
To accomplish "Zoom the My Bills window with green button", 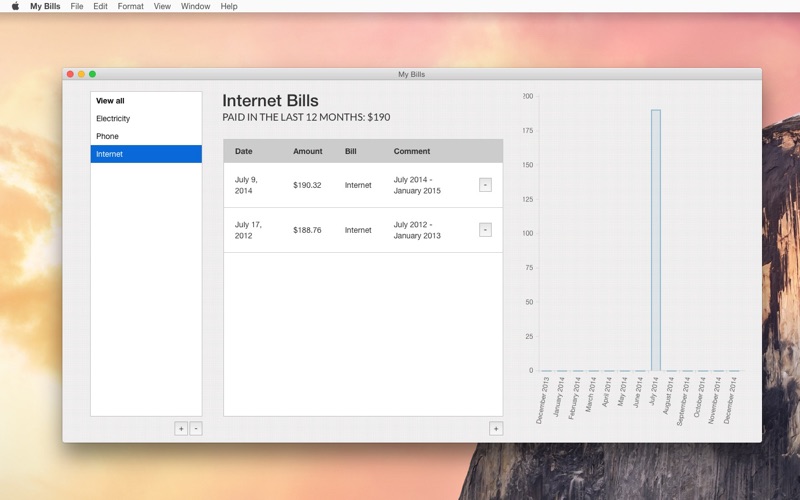I will [92, 74].
